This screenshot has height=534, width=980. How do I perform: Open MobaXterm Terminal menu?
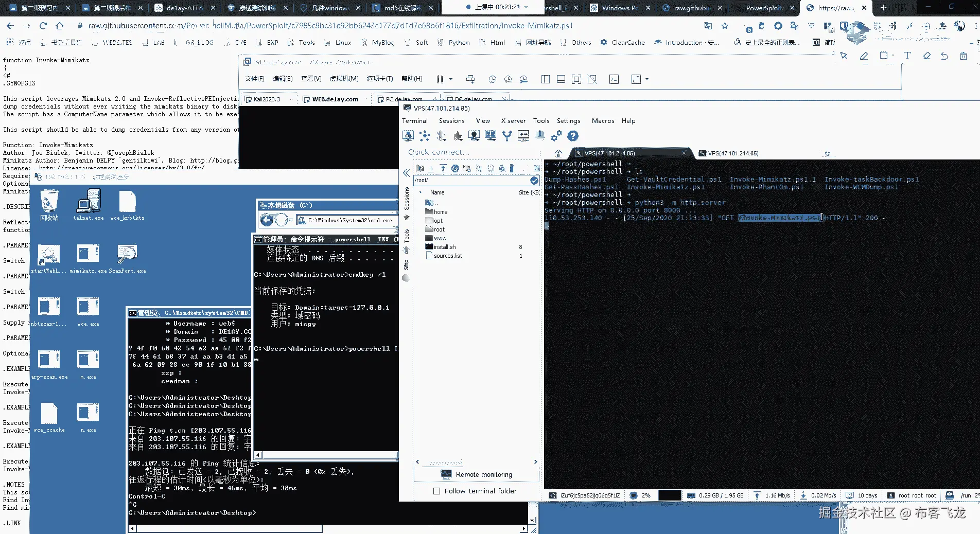[415, 121]
